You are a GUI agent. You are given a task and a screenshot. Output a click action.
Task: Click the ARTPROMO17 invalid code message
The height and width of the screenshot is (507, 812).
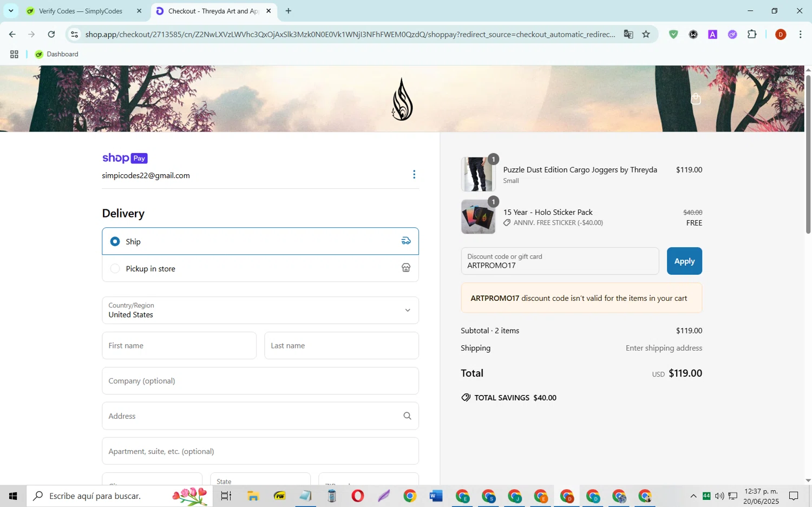pos(581,298)
